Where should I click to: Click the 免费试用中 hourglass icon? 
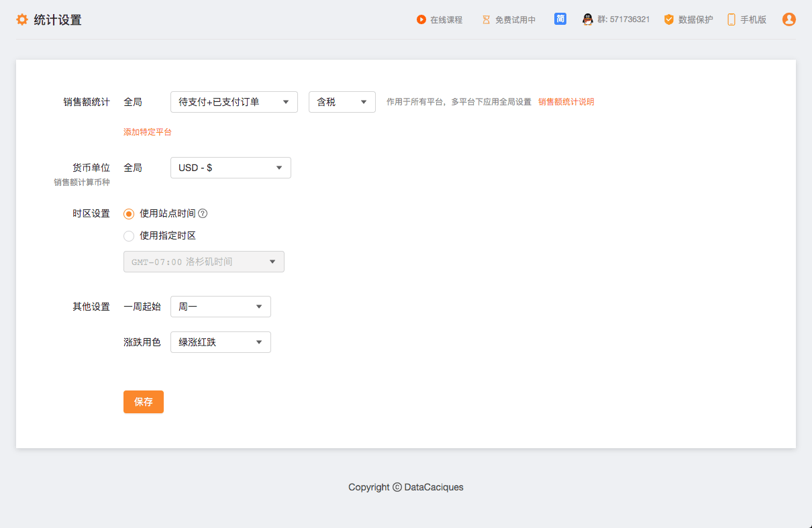(x=486, y=19)
